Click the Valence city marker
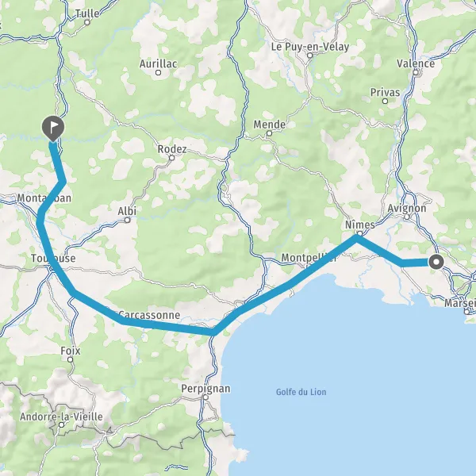Viewport: 476px width, 476px height. [x=416, y=72]
